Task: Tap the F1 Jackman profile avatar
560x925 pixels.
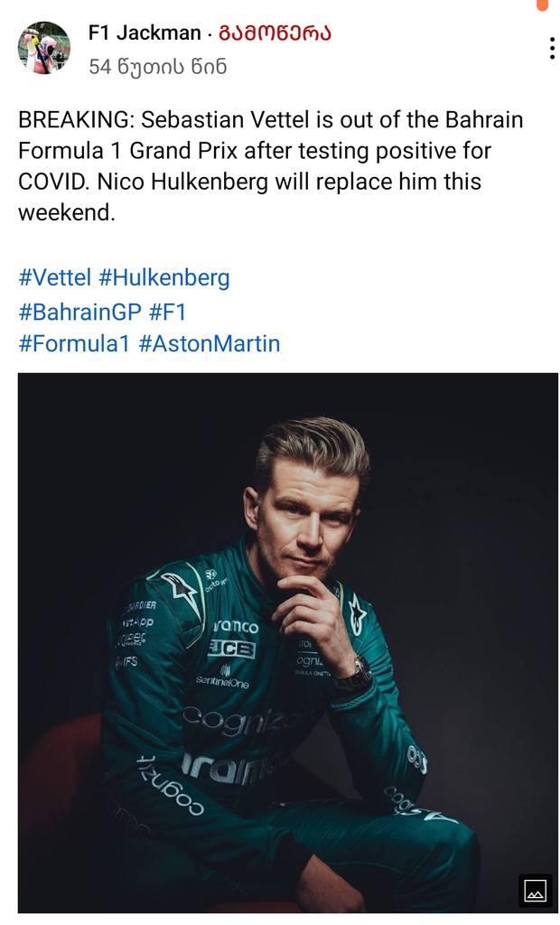Action: point(44,48)
